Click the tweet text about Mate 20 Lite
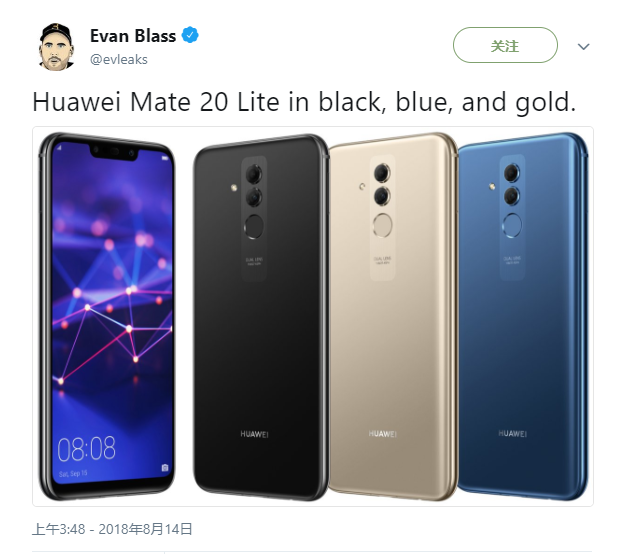Viewport: 627px width, 554px height. pos(304,102)
